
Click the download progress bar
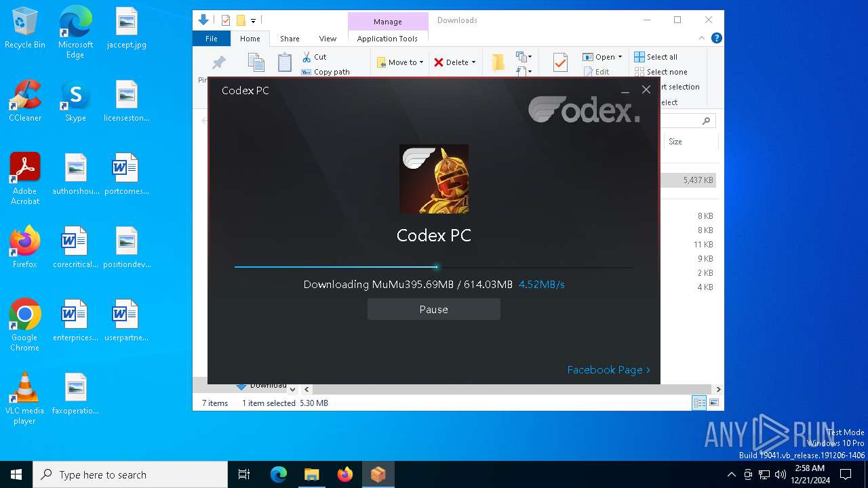[434, 267]
